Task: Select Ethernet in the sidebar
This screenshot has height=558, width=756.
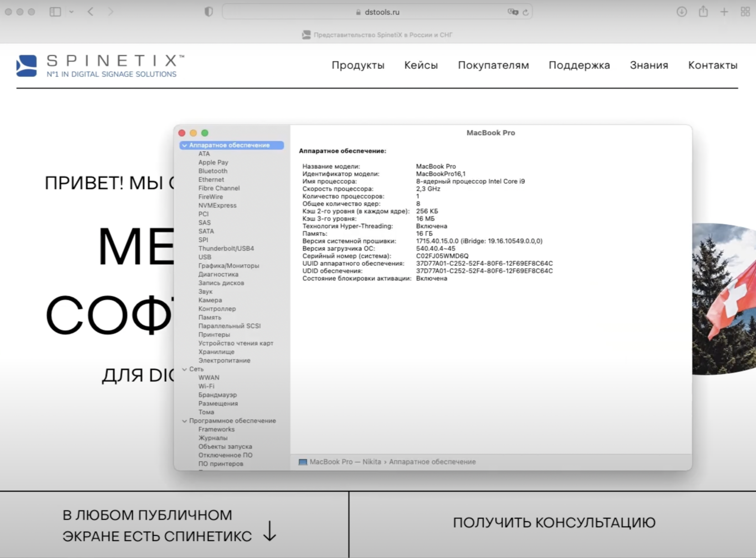Action: [211, 180]
